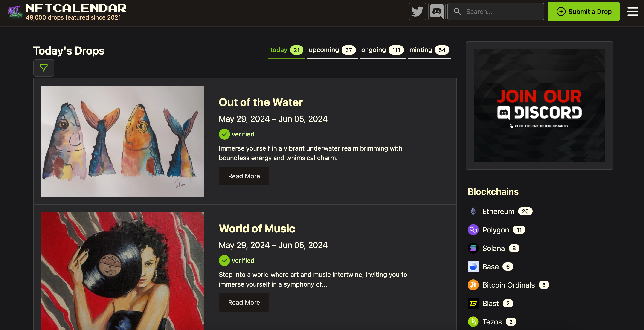Viewport: 644px width, 330px height.
Task: Open the Twitter icon link
Action: pyautogui.click(x=417, y=12)
